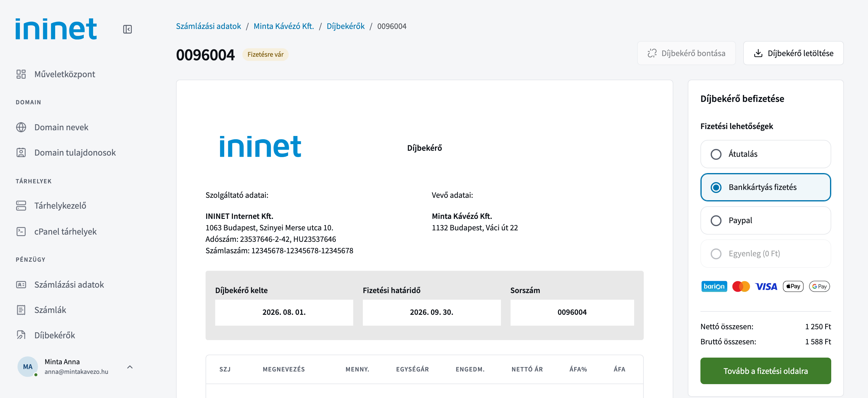This screenshot has width=868, height=398.
Task: Click the Minta Kávézó Kft. breadcrumb link
Action: click(x=284, y=26)
